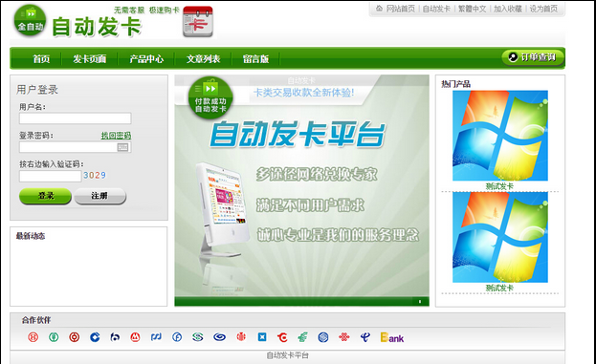Viewport: 596px width, 364px height.
Task: Open the first Windows logo product thumbnail
Action: (499, 136)
